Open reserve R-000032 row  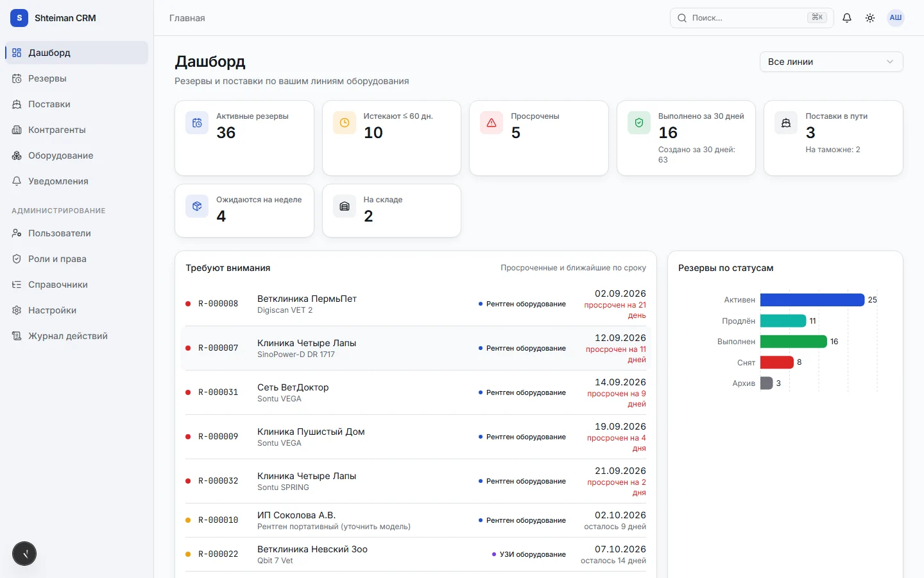coord(416,481)
